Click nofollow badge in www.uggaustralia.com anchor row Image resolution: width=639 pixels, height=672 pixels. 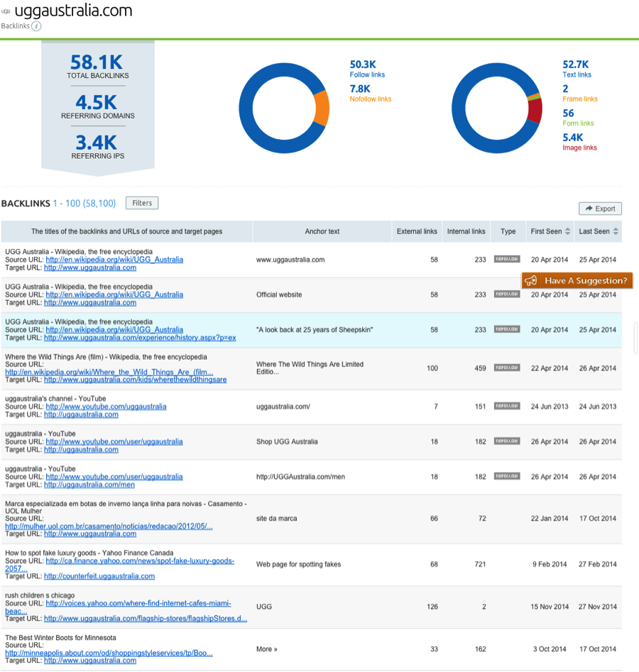[507, 259]
